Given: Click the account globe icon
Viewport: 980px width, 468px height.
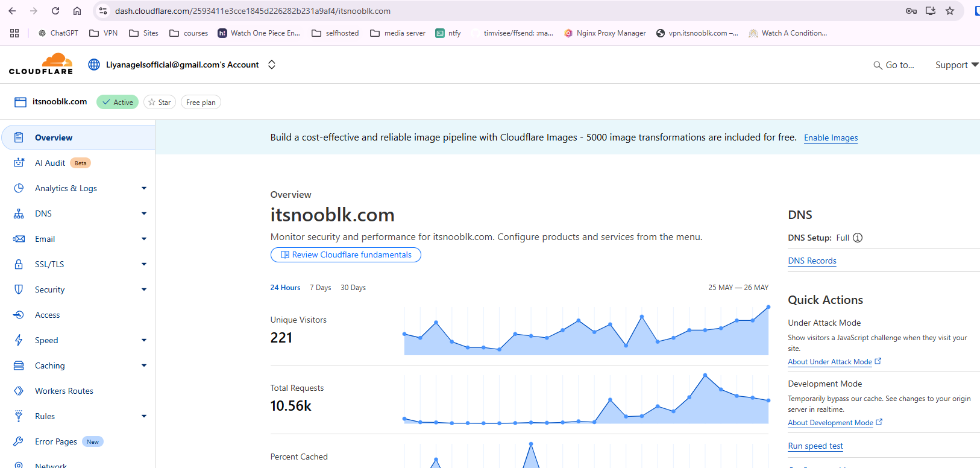Looking at the screenshot, I should [94, 65].
